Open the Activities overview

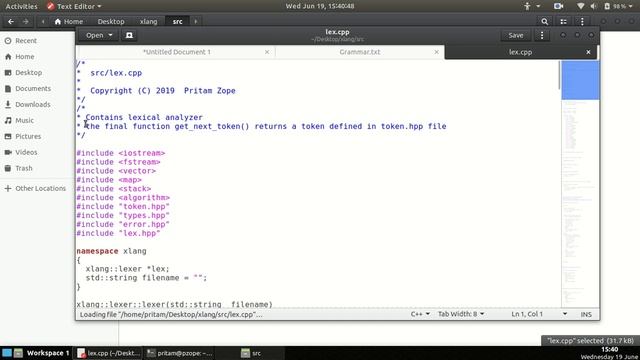tap(21, 6)
